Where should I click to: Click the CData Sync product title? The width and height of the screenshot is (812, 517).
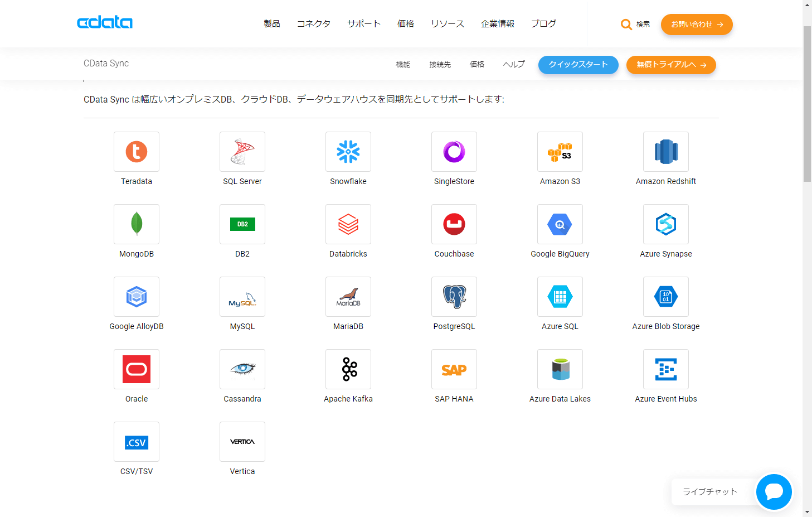[x=106, y=64]
